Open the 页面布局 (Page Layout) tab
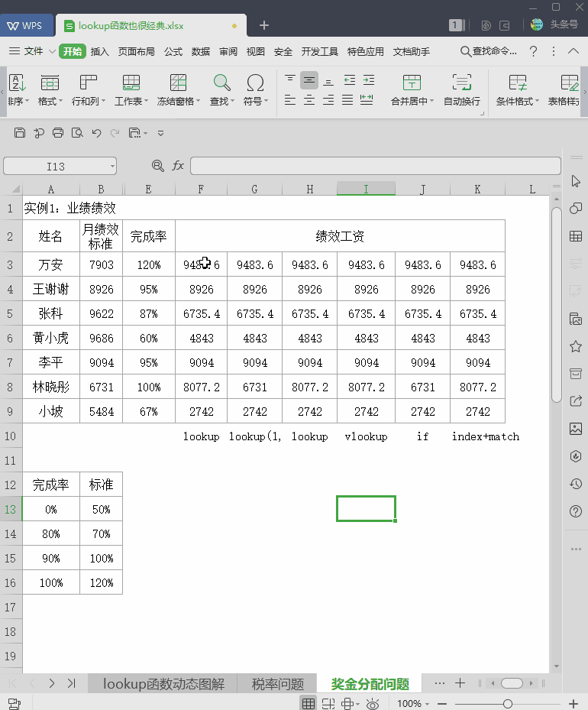The height and width of the screenshot is (710, 588). (136, 52)
